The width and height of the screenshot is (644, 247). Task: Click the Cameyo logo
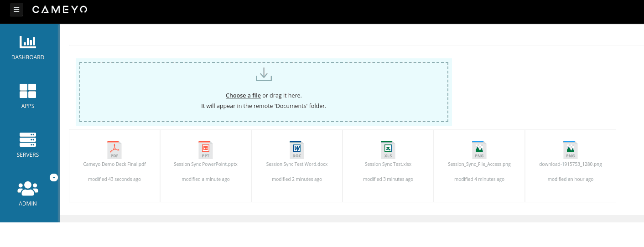(x=60, y=10)
